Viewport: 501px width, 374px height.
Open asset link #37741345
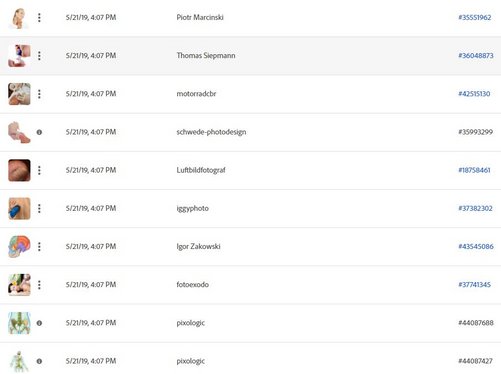(x=474, y=285)
